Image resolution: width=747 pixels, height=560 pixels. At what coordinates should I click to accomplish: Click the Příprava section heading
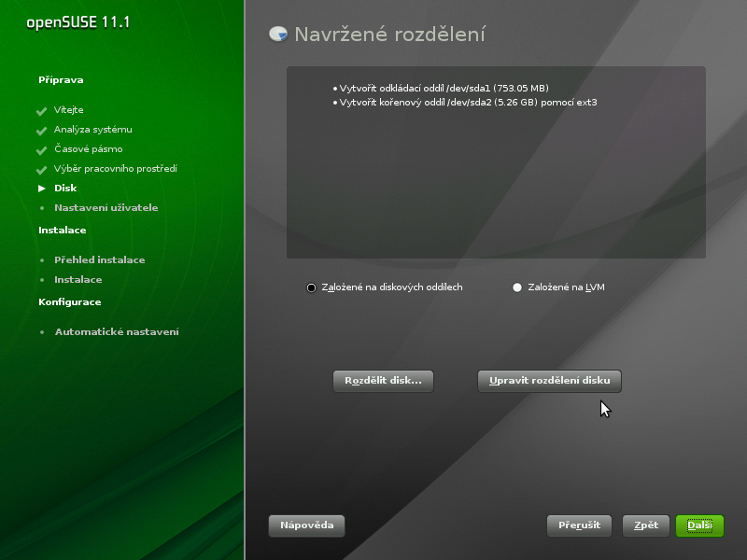[x=61, y=80]
